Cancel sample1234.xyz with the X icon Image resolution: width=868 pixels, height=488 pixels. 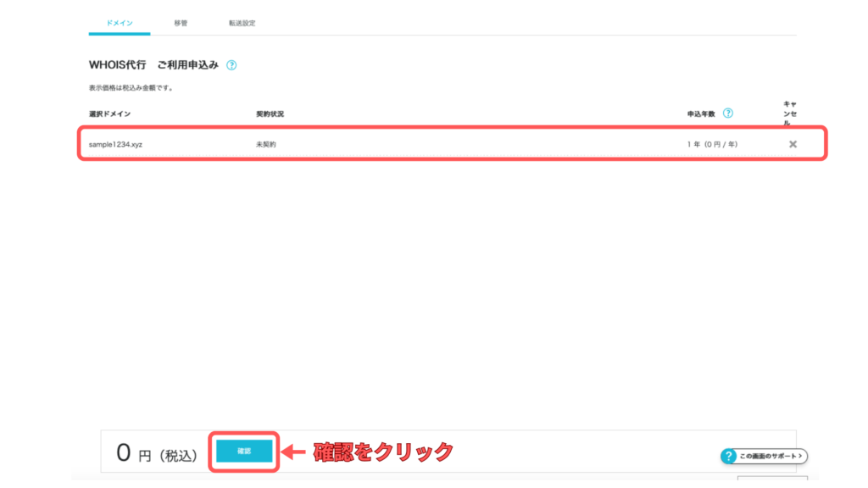[x=793, y=144]
